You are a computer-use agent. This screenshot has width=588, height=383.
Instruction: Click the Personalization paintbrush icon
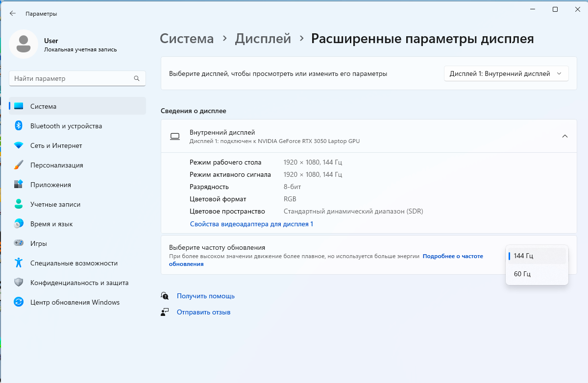coord(19,165)
